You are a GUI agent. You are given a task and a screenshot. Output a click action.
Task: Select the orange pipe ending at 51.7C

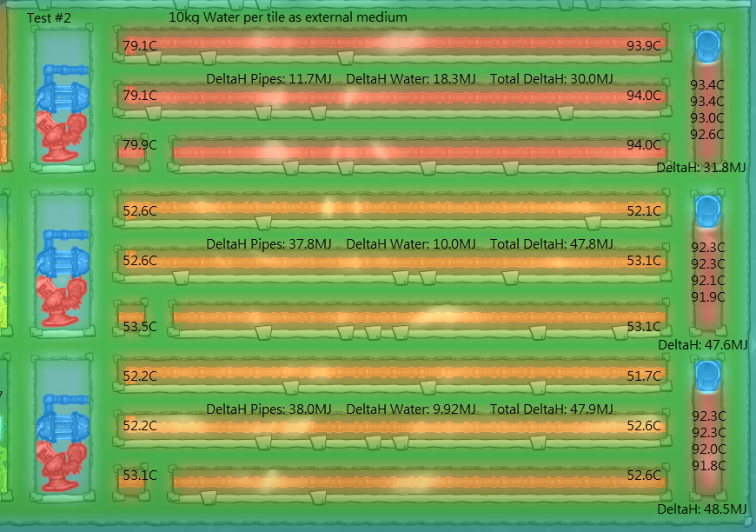click(395, 373)
